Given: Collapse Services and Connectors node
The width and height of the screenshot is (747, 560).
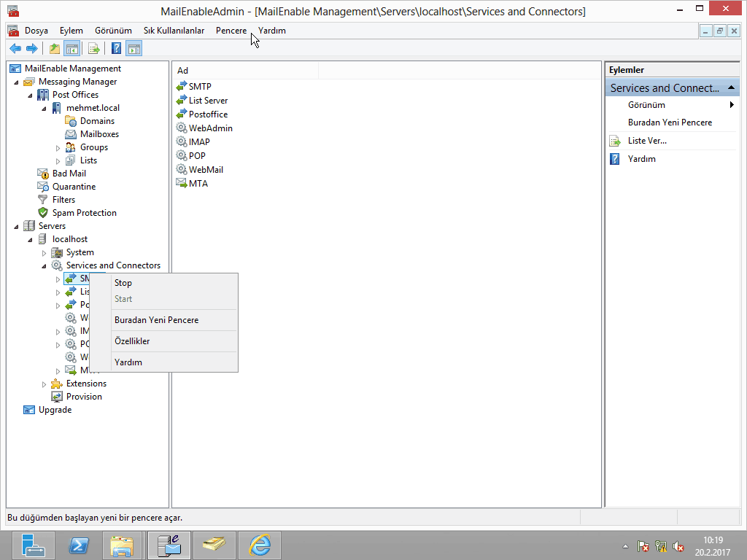Looking at the screenshot, I should point(44,266).
